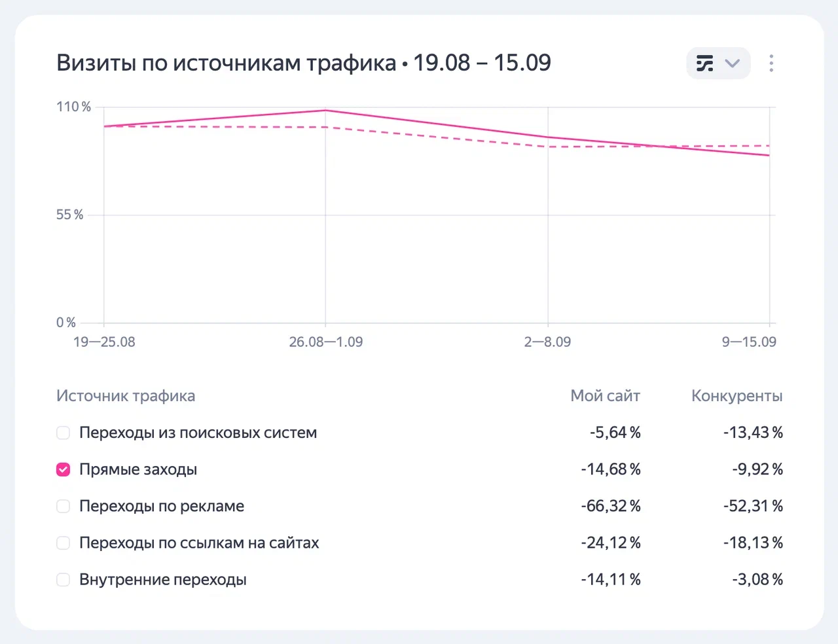Image resolution: width=838 pixels, height=644 pixels.
Task: Open the chart type dropdown
Action: [732, 63]
